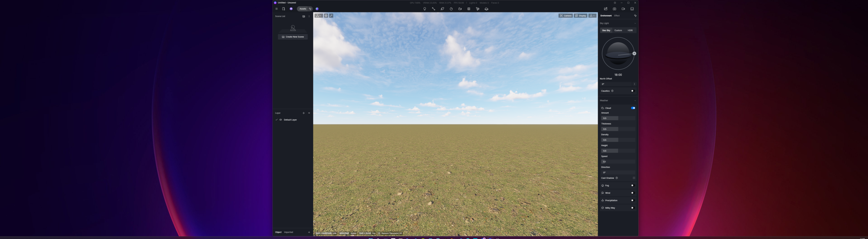Check the Cast Shadow checkbox
The width and height of the screenshot is (868, 239).
coord(634,178)
